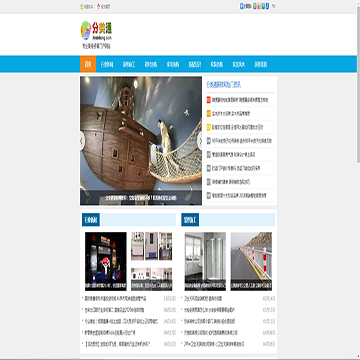Open the top headline in hot news list
Viewport: 360px width, 360px height.
click(240, 100)
